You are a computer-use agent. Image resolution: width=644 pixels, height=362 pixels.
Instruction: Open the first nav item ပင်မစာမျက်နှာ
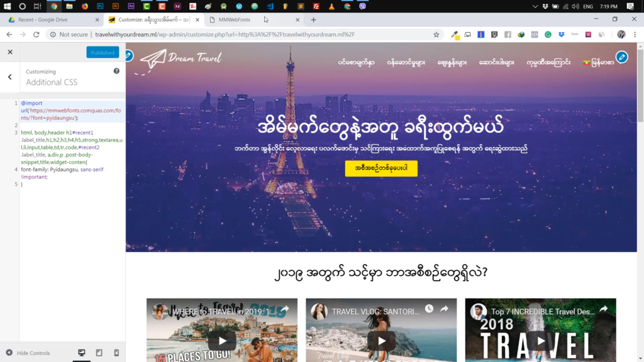coord(356,62)
